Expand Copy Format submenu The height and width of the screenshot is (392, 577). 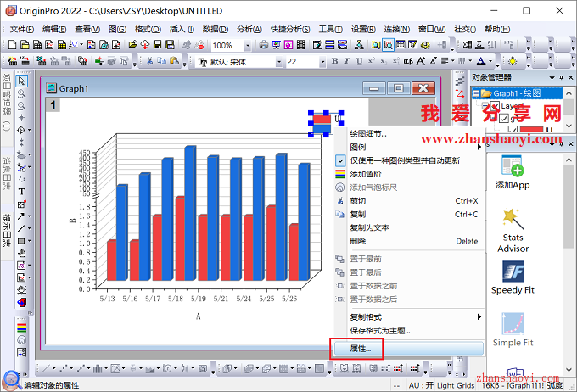[408, 317]
